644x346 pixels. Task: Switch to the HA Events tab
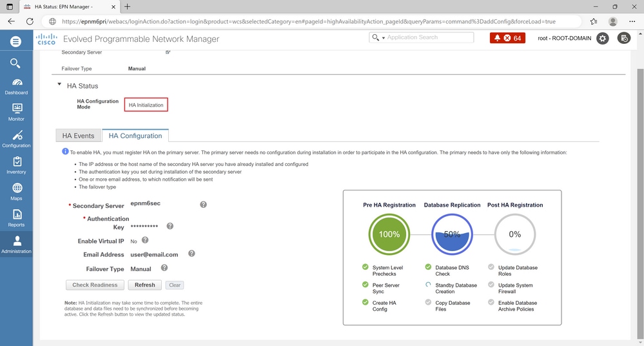(79, 136)
